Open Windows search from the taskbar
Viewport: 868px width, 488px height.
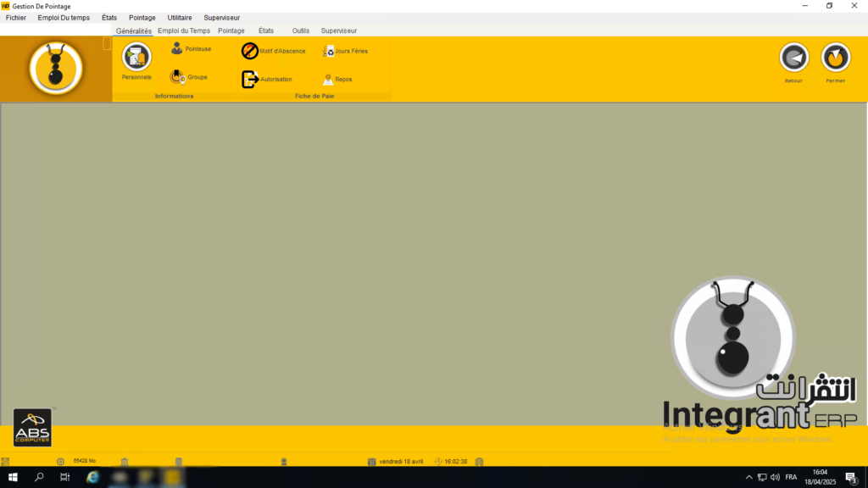point(39,477)
